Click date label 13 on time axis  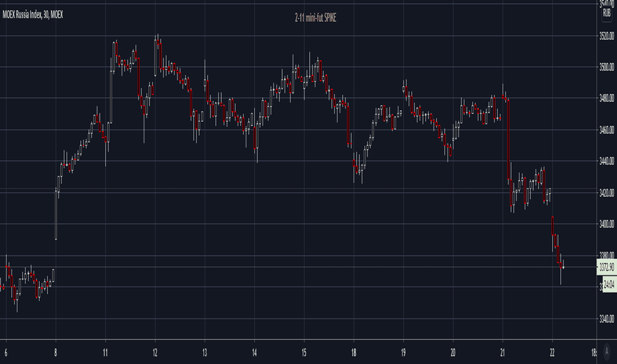click(x=205, y=353)
